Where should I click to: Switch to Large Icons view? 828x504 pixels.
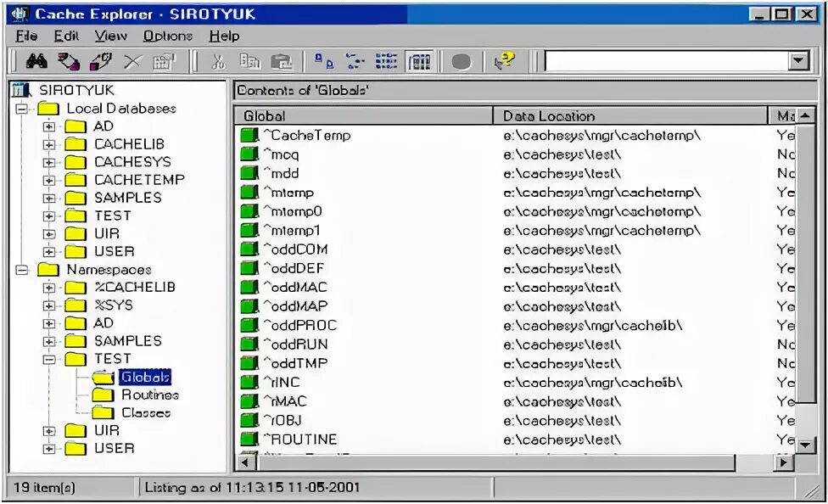tap(324, 61)
